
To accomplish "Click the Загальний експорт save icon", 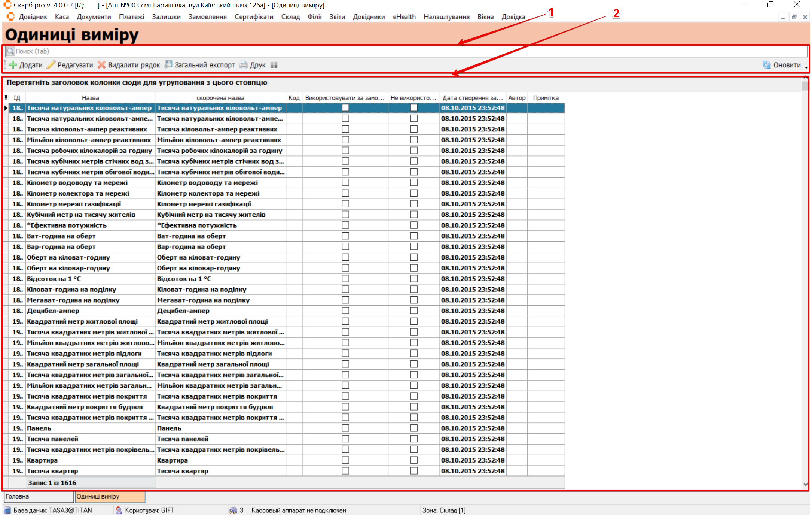I will 169,65.
